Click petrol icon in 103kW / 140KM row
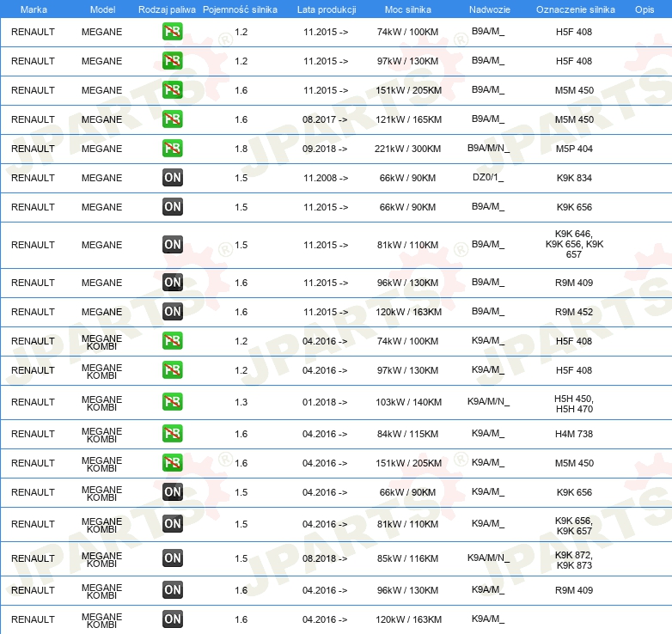The width and height of the screenshot is (672, 634). point(172,402)
